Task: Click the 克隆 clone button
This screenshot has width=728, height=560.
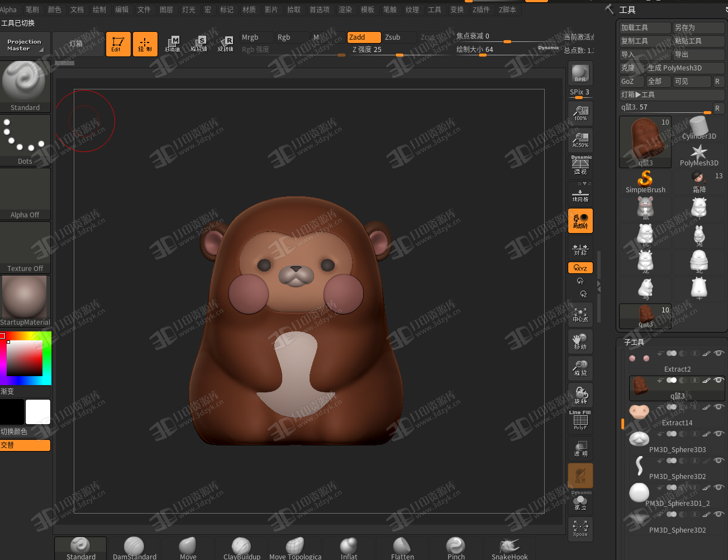Action: pyautogui.click(x=632, y=68)
